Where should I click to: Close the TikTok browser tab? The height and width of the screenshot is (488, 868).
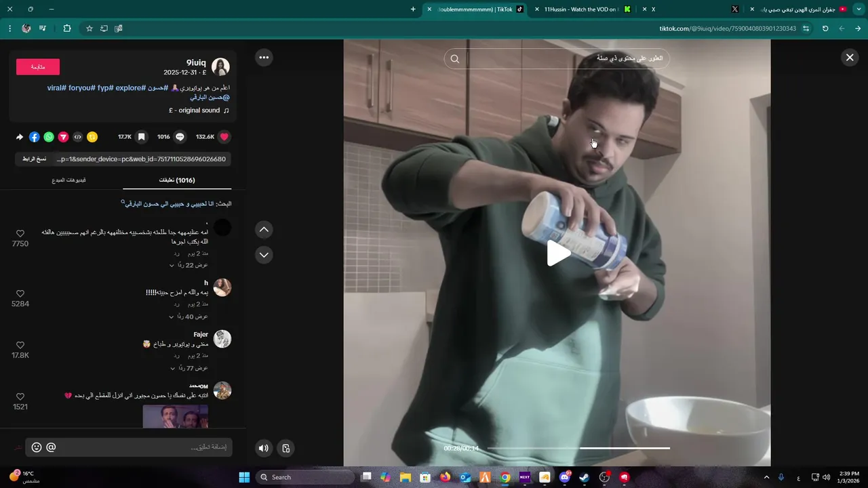(x=429, y=9)
